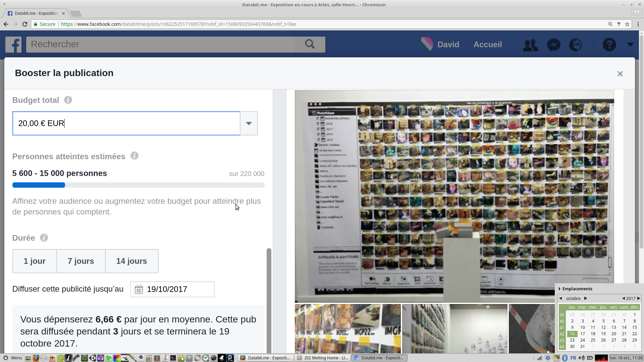
Task: Click the end date field 19/10/2017
Action: [172, 289]
